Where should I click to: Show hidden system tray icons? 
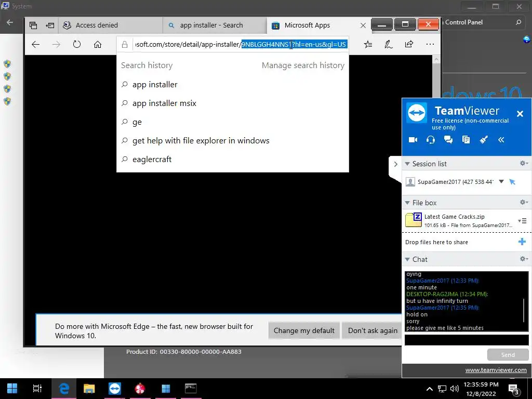coord(430,389)
